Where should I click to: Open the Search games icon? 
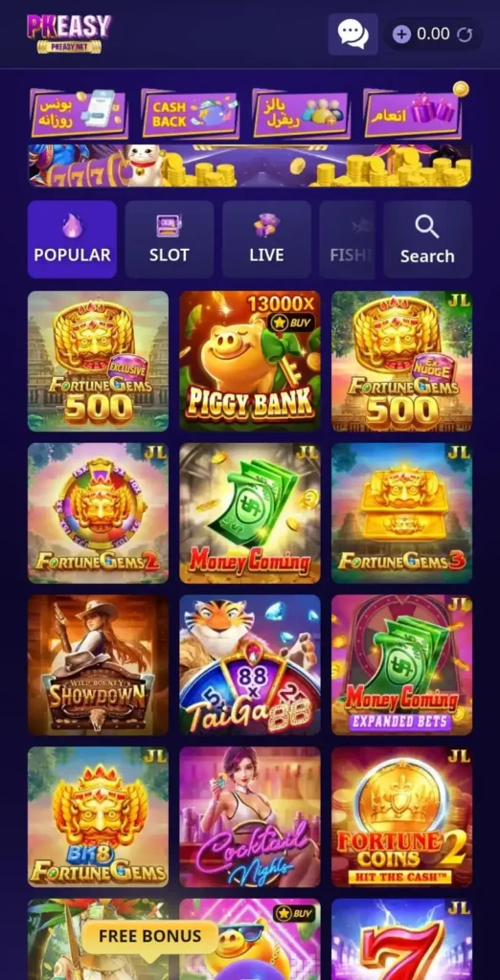pyautogui.click(x=427, y=239)
